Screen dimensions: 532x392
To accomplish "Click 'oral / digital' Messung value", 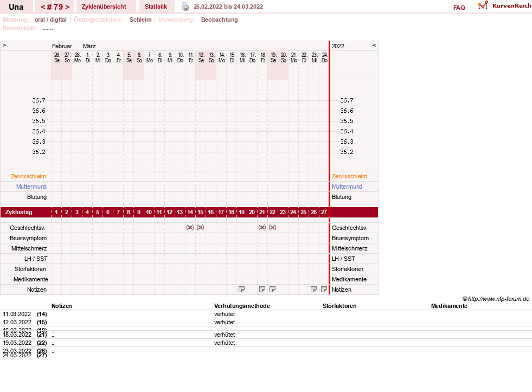I will (x=50, y=20).
